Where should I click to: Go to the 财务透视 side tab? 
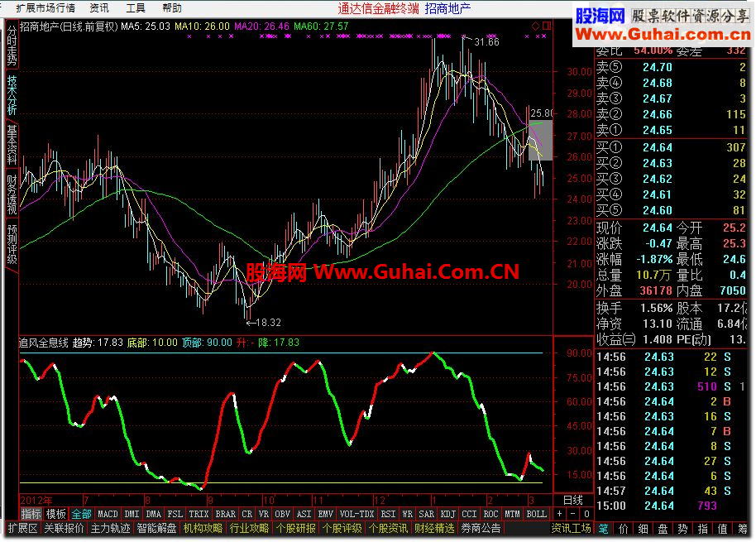(x=12, y=194)
